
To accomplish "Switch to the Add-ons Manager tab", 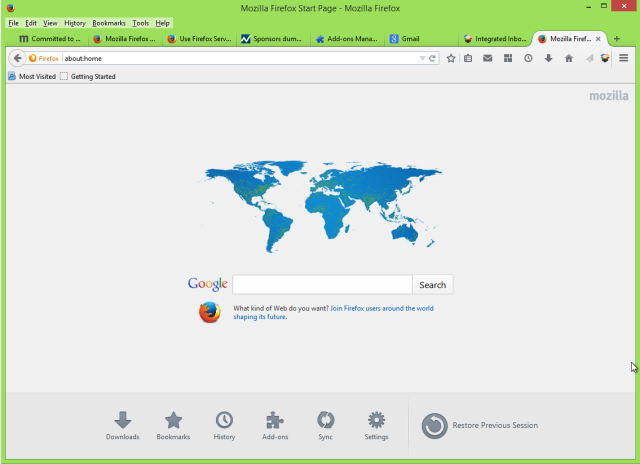I will tap(347, 39).
